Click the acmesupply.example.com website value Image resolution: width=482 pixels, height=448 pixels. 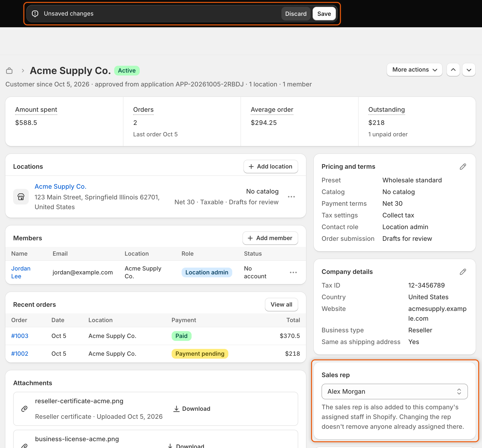[x=437, y=314]
